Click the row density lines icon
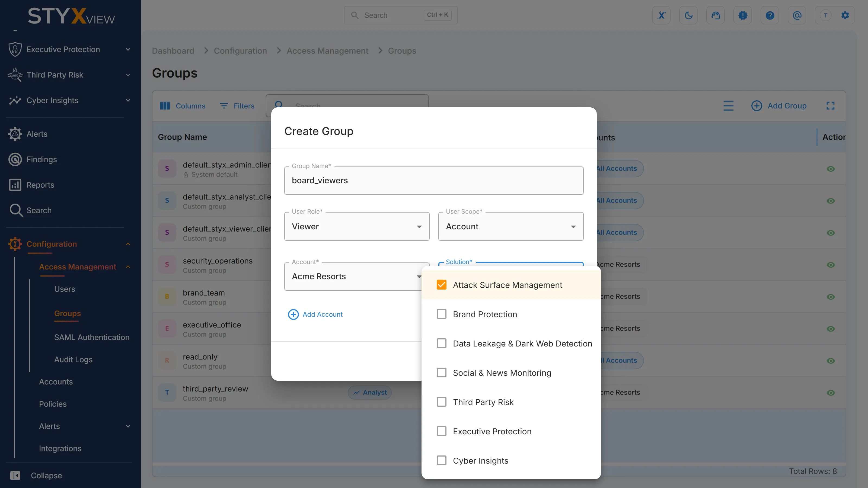Image resolution: width=868 pixels, height=488 pixels. tap(729, 106)
